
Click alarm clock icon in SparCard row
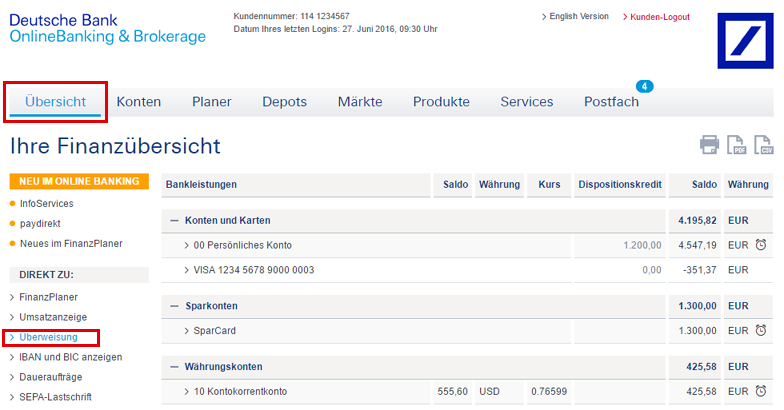(761, 331)
